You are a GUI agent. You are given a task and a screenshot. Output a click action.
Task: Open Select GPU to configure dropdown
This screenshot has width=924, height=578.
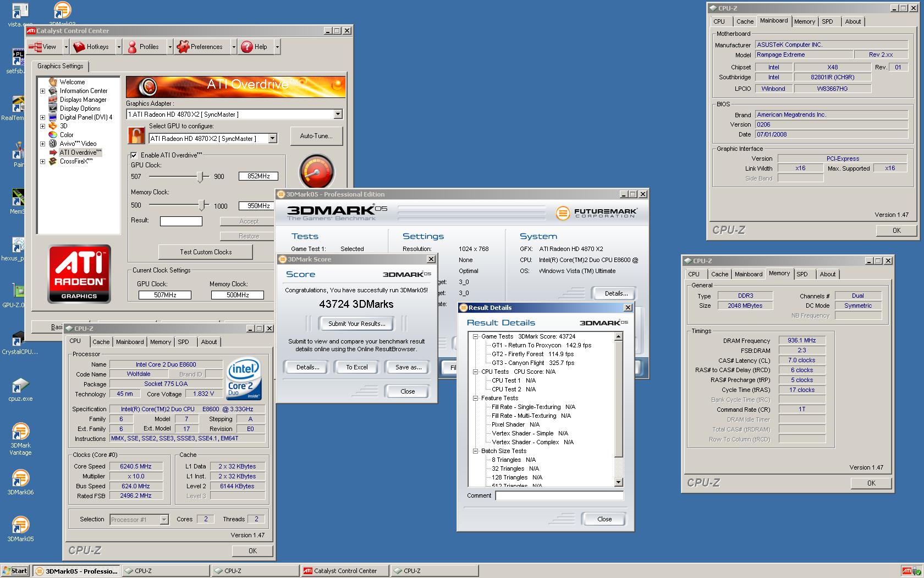click(272, 139)
